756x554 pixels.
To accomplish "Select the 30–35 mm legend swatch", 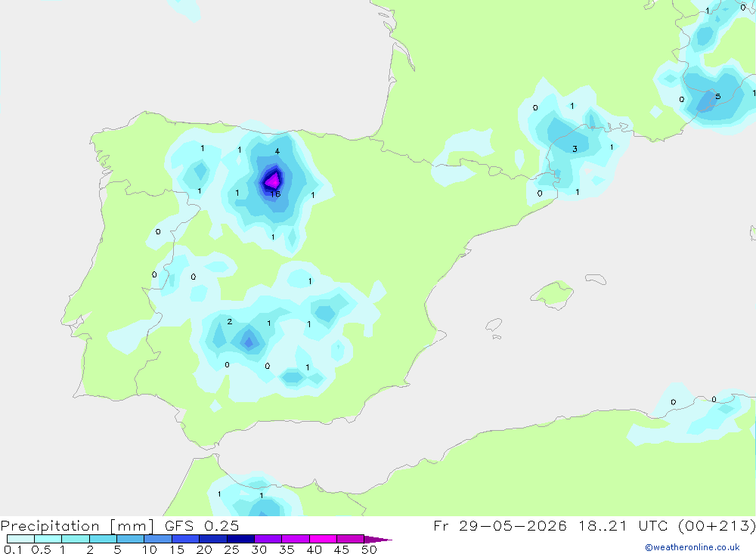I will [268, 539].
